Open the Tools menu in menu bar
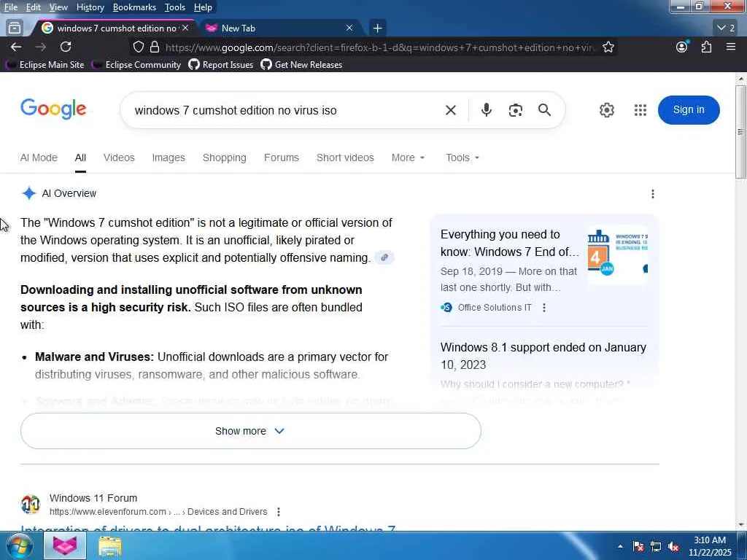 coord(175,7)
